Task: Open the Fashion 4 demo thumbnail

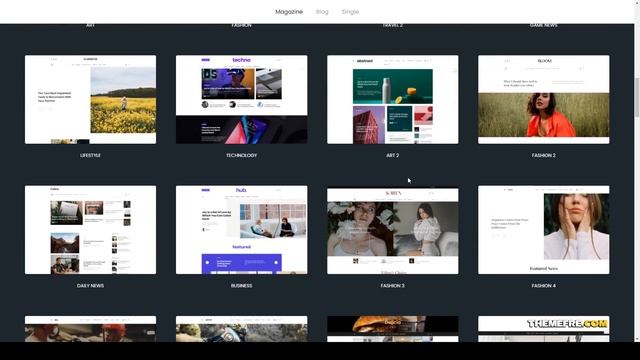Action: [x=544, y=230]
